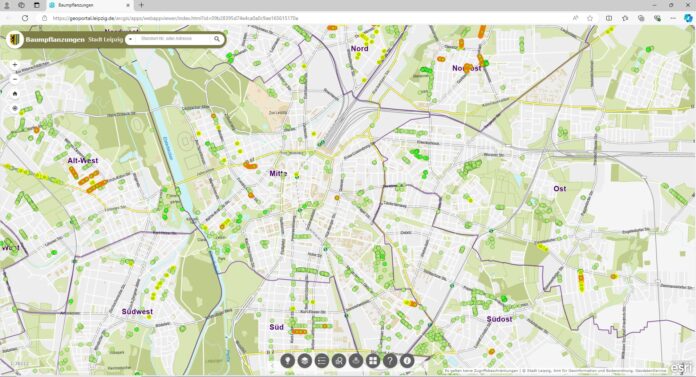Open browser split screen view
The image size is (696, 377).
[609, 18]
